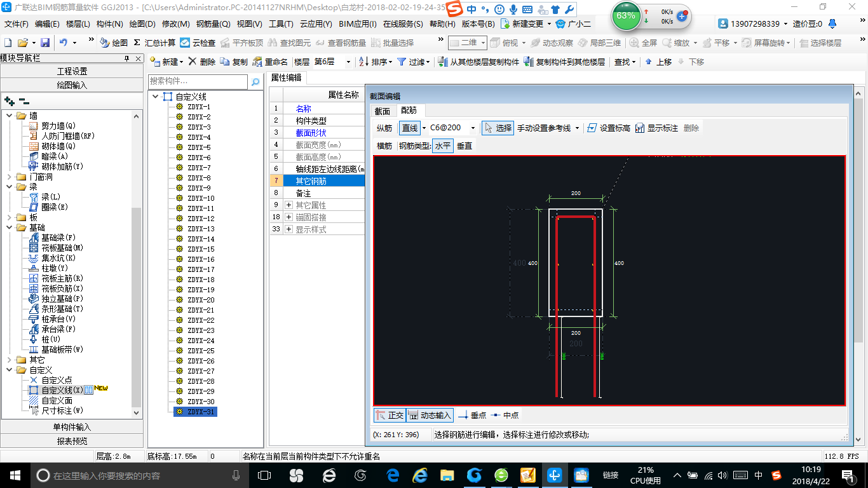
Task: Select 水平 rebar type
Action: click(443, 146)
